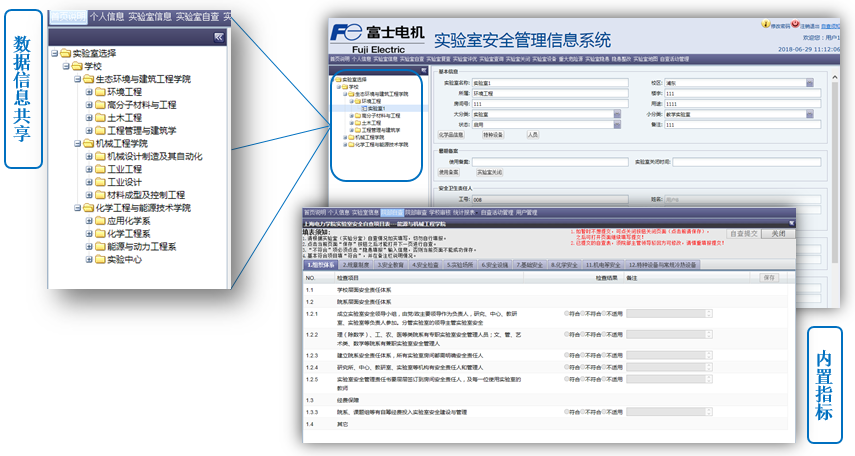855x456 pixels.
Task: Collapse the left tree panel with the double-arrow icon
Action: click(218, 36)
